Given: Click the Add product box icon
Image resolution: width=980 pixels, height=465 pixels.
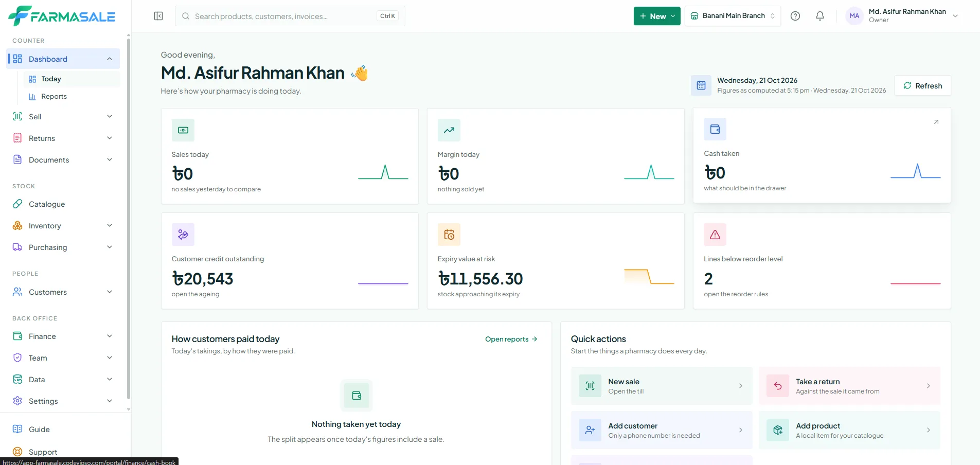Looking at the screenshot, I should [778, 430].
